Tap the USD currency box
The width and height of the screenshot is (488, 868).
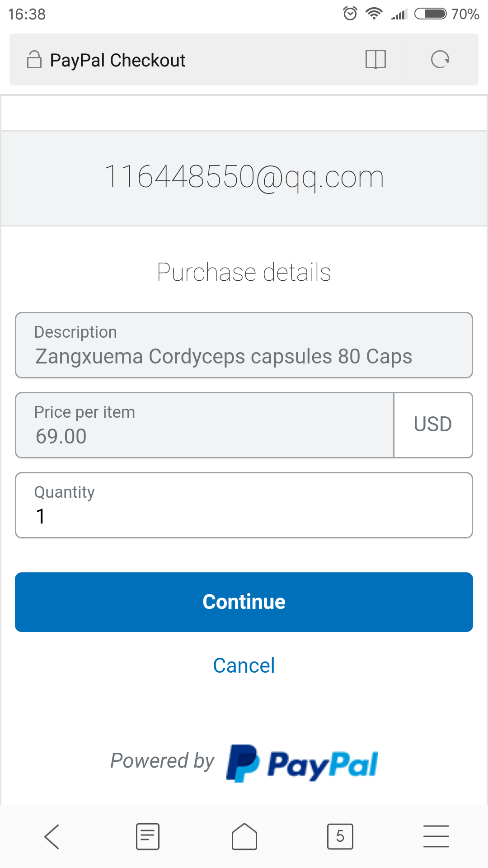point(433,425)
